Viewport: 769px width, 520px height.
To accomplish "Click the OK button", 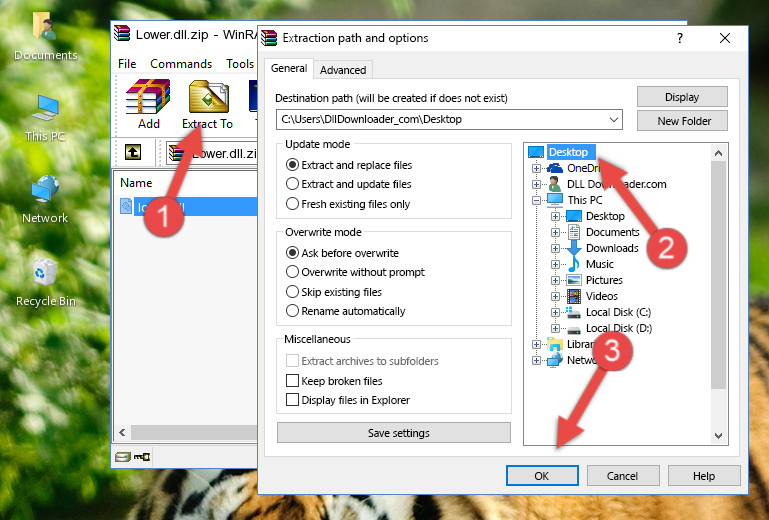I will click(542, 476).
